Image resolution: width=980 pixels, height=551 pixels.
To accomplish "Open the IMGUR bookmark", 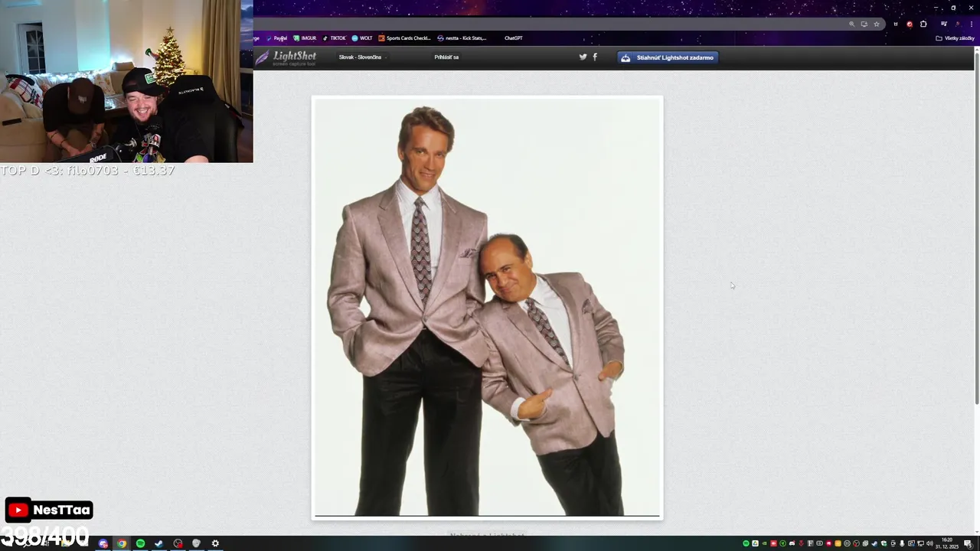I will click(x=305, y=38).
